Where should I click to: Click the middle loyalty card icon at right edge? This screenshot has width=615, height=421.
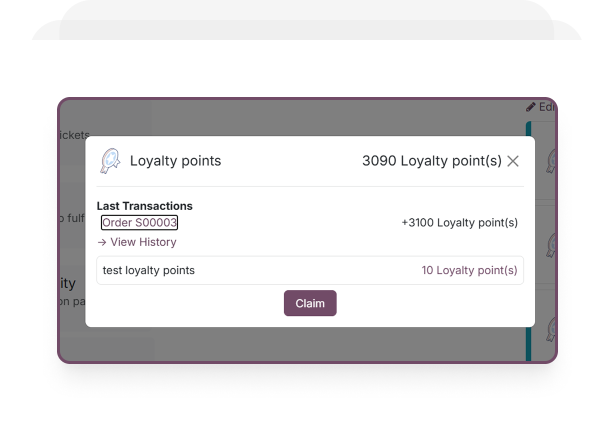pyautogui.click(x=551, y=241)
